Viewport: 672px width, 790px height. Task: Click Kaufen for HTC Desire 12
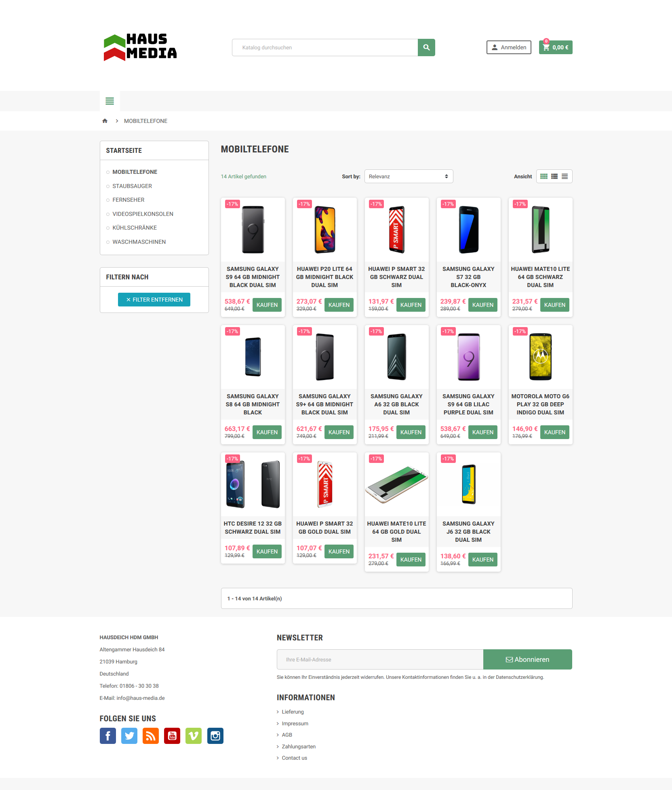[x=267, y=551]
